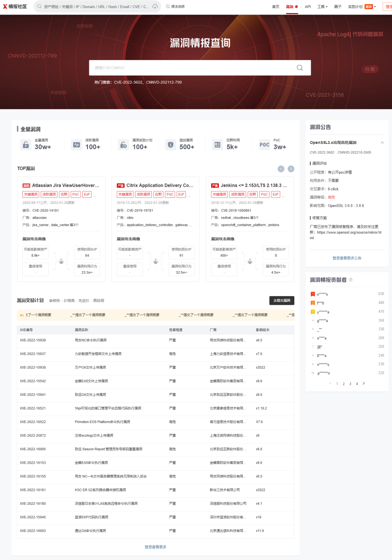Viewport: 392px width, 560px height.
Task: Click the OpenSSL mirror URL in 修复方案
Action: coord(346,235)
